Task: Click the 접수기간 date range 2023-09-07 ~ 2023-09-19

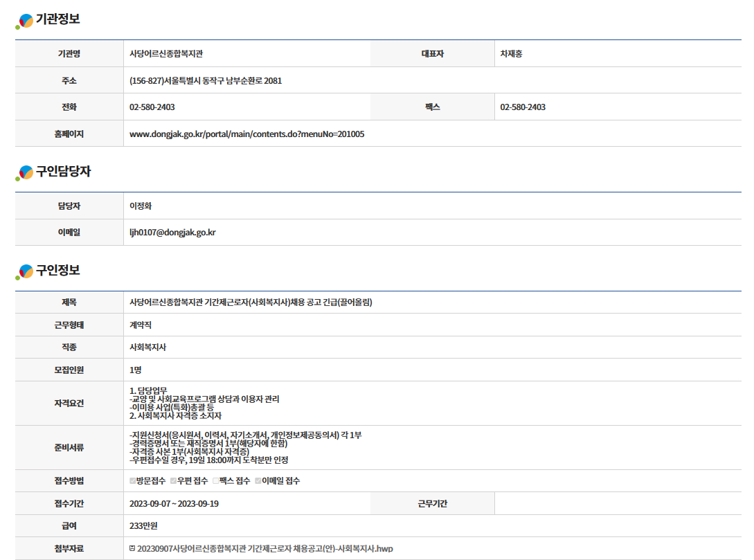Action: coord(174,503)
